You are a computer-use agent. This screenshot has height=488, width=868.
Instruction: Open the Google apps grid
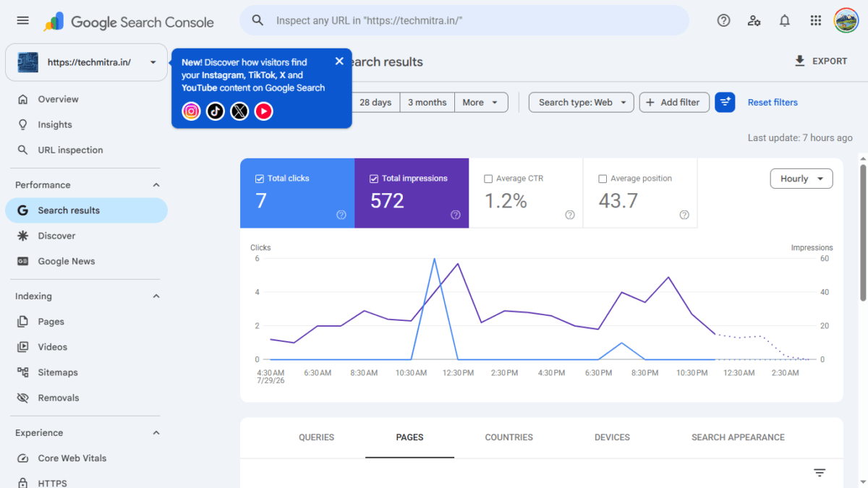coord(816,20)
